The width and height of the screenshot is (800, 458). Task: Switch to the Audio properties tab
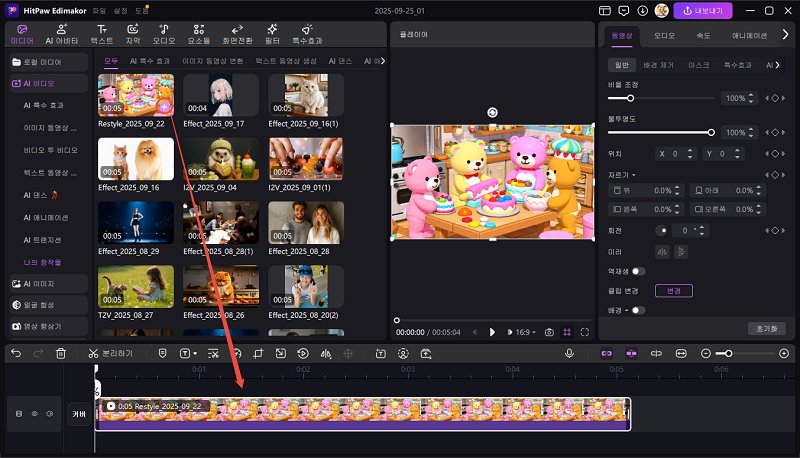[x=664, y=35]
